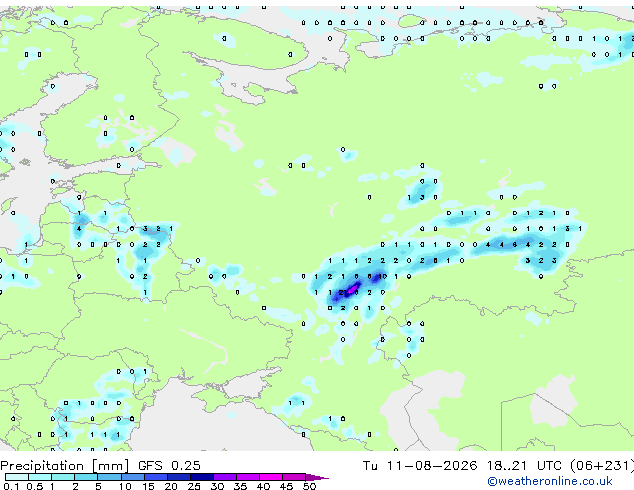This screenshot has width=634, height=490.
Task: Pick the 10 to 15 mm legend swatch
Action: pyautogui.click(x=133, y=477)
